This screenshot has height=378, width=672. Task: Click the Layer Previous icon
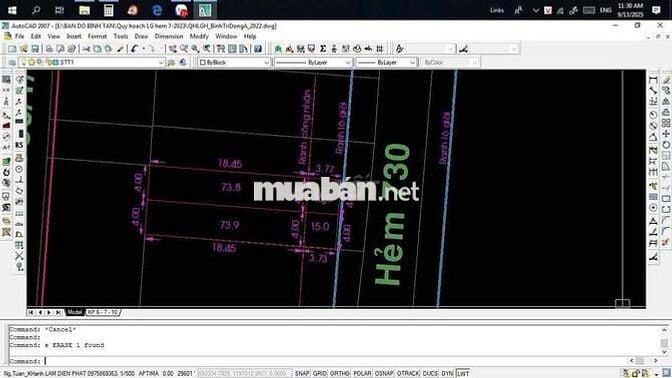[x=183, y=63]
